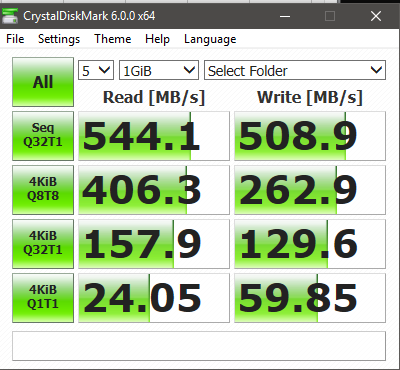The image size is (400, 370).
Task: Click the 4KiB Q32T1 read result 157.9
Action: pos(154,244)
